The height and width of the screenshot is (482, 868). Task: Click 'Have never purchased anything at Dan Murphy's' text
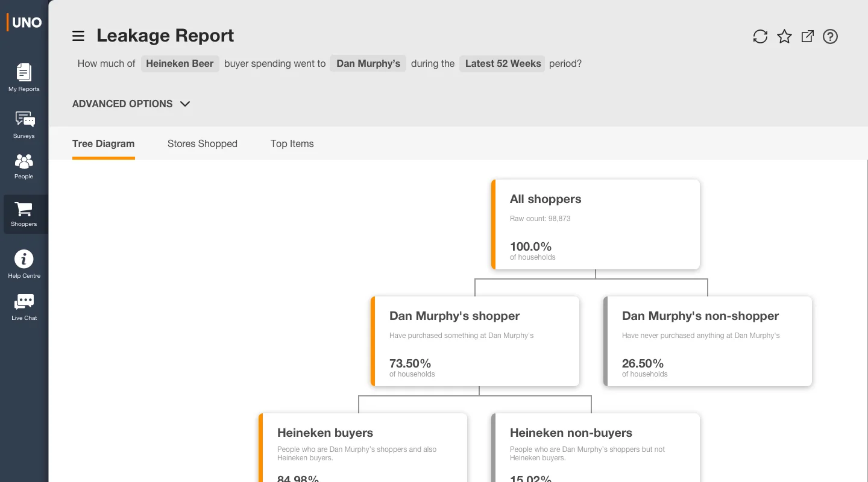[701, 336]
